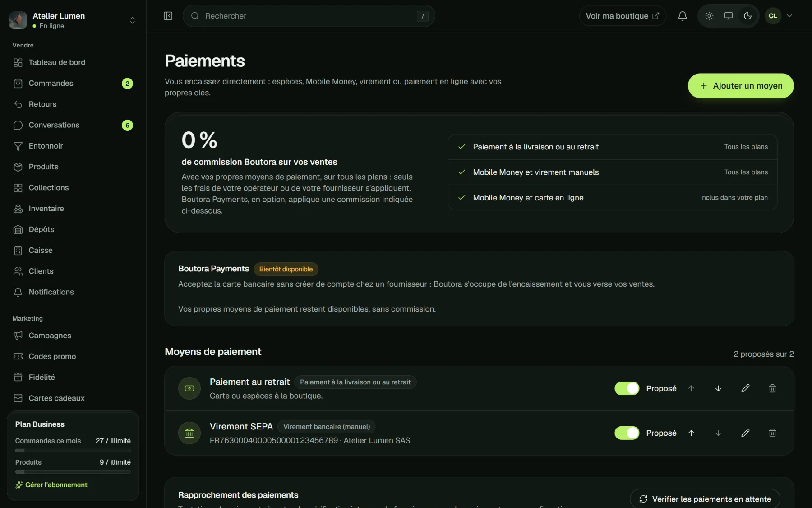Open the notifications bell in top bar
The height and width of the screenshot is (508, 812).
[x=683, y=16]
